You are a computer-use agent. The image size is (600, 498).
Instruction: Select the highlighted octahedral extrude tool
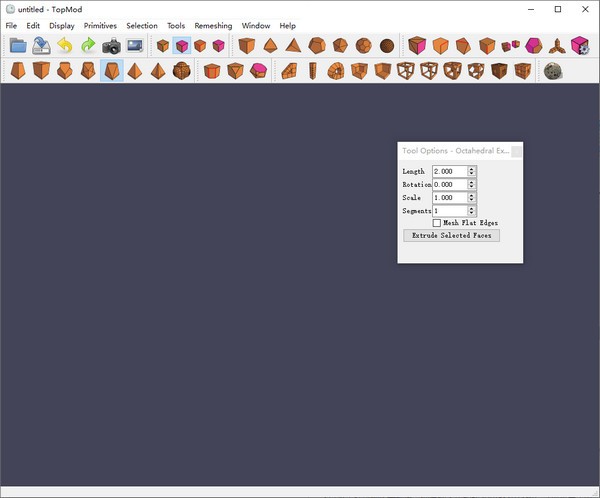[111, 71]
